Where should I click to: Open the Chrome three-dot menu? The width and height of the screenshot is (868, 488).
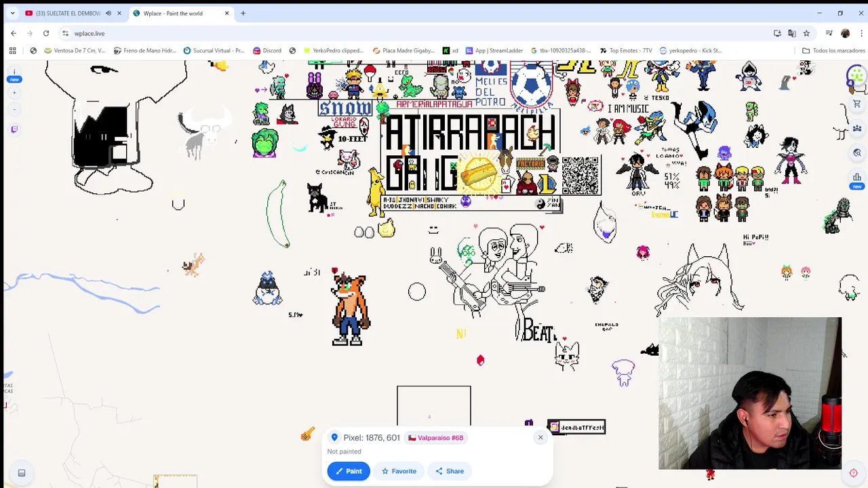[x=861, y=33]
